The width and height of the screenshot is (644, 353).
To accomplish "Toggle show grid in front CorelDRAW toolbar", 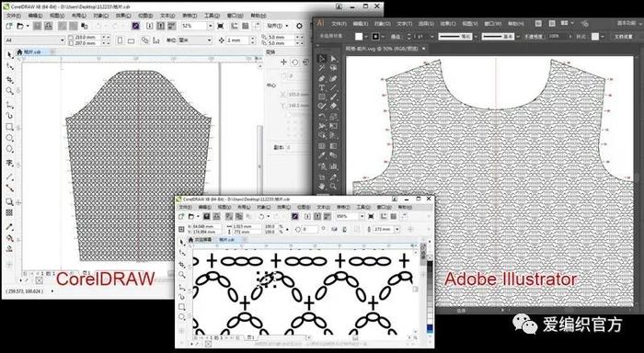I will pyautogui.click(x=394, y=216).
